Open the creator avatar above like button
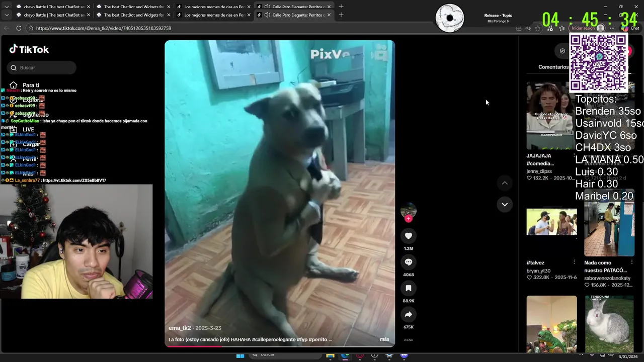 [409, 210]
